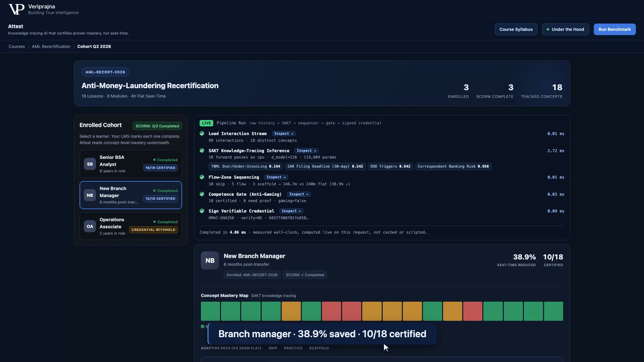
Task: Click the 38.9% seat-time reduced stat
Action: (x=517, y=260)
